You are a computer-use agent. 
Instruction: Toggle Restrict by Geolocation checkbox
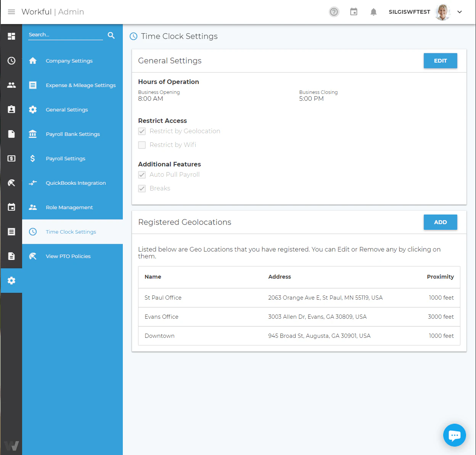pyautogui.click(x=142, y=131)
